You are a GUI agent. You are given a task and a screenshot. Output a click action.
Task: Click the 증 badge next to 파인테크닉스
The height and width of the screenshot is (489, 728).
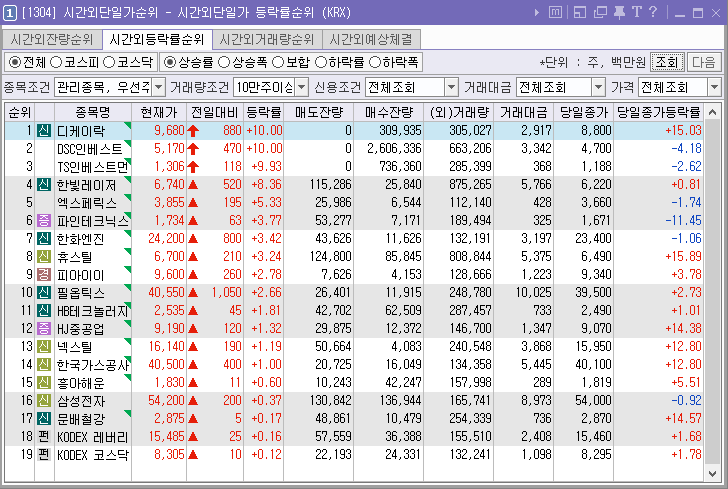(x=44, y=221)
